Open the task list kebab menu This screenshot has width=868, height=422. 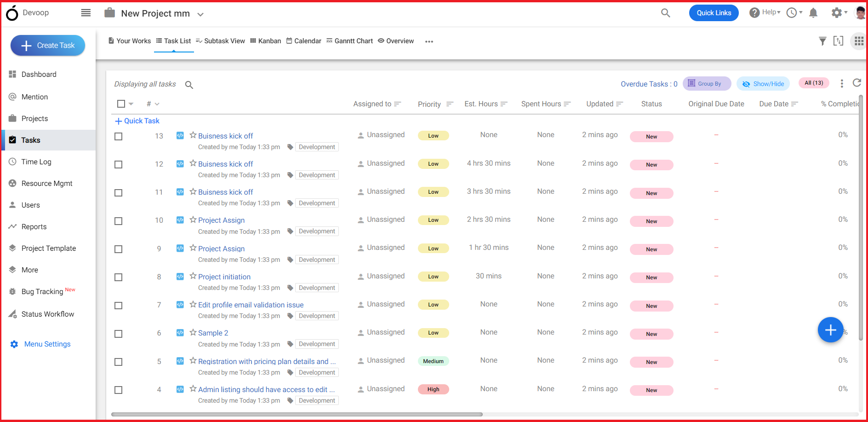point(842,83)
